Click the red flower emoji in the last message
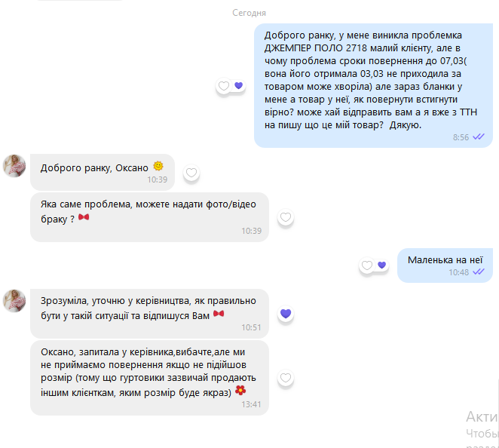 pos(240,390)
